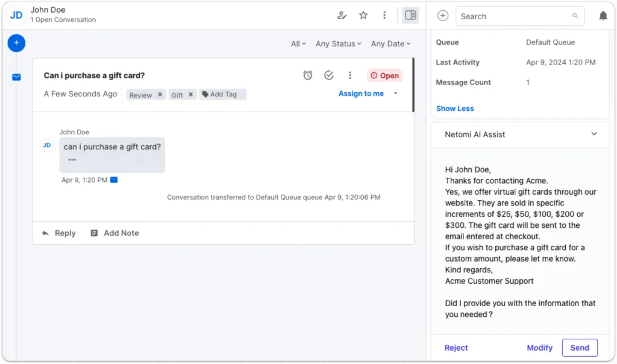Collapse the Netomi AI Assist panel
617x364 pixels.
coord(594,134)
